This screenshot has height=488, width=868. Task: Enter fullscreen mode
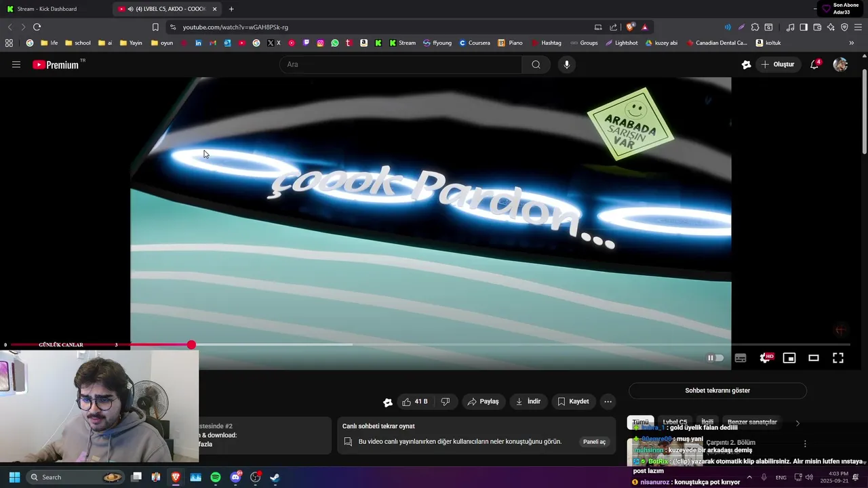coord(838,358)
